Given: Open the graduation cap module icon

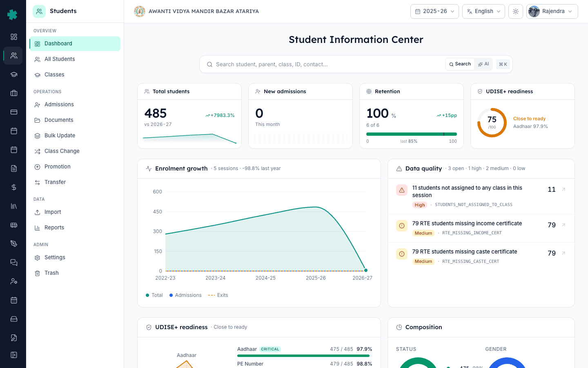Looking at the screenshot, I should (x=14, y=74).
